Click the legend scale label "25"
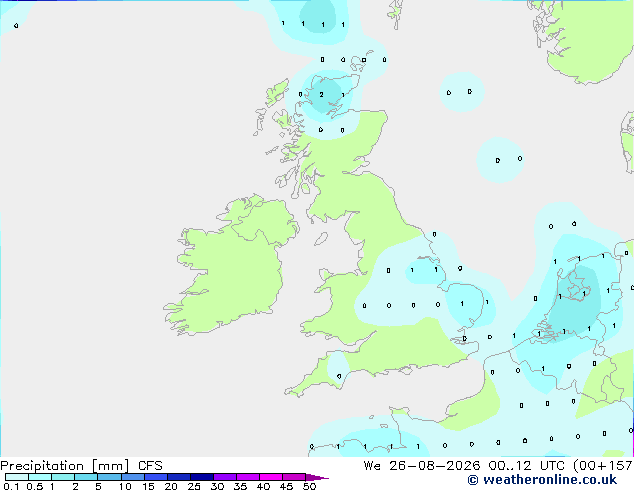Image resolution: width=634 pixels, height=490 pixels. (194, 486)
